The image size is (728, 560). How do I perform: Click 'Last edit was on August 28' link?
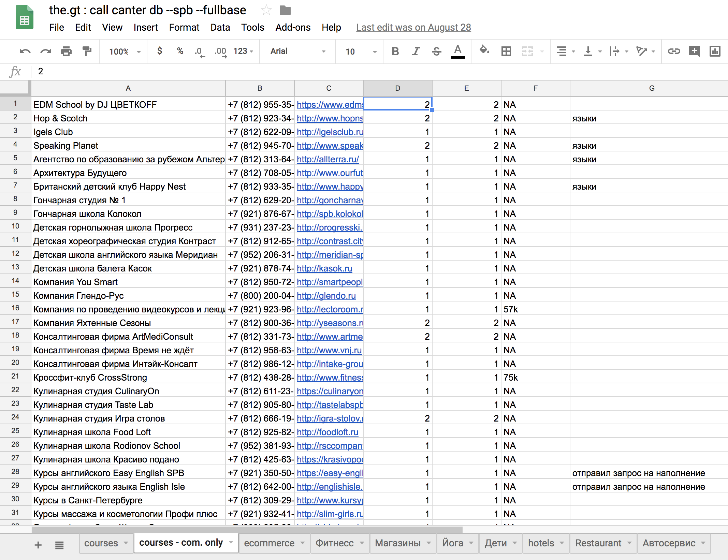point(413,27)
